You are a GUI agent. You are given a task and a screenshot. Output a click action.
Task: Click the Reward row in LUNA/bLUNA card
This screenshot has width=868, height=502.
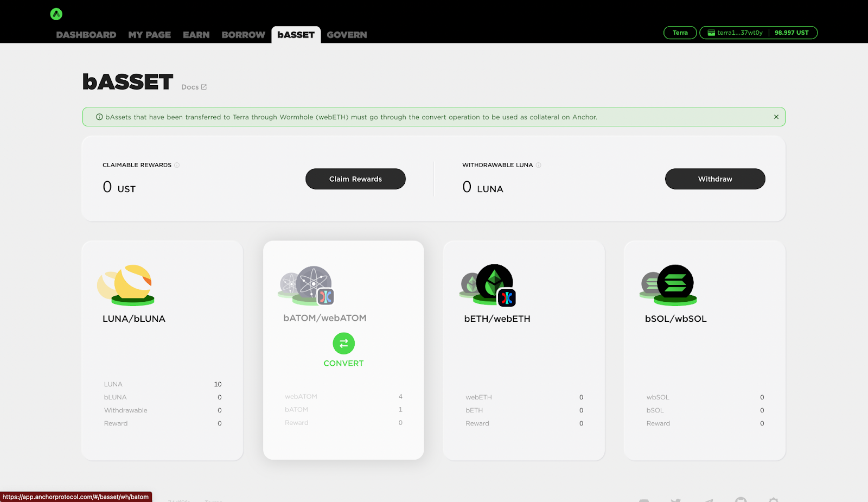click(x=163, y=423)
